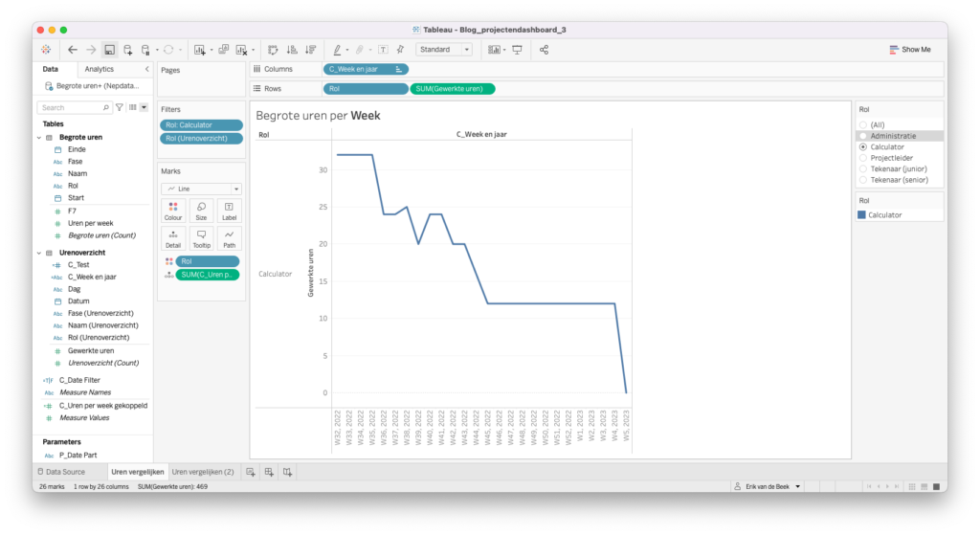Click the Calculator blue legend swatch
The height and width of the screenshot is (535, 980).
click(x=863, y=215)
